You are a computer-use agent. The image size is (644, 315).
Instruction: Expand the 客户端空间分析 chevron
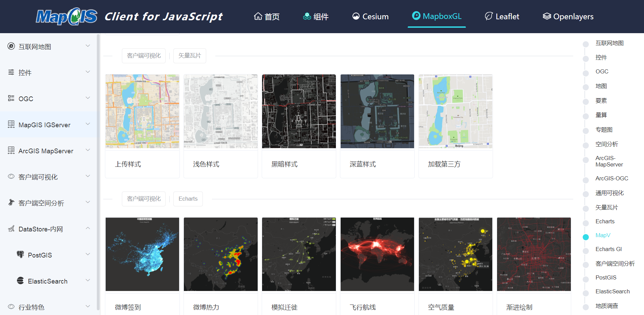(88, 202)
